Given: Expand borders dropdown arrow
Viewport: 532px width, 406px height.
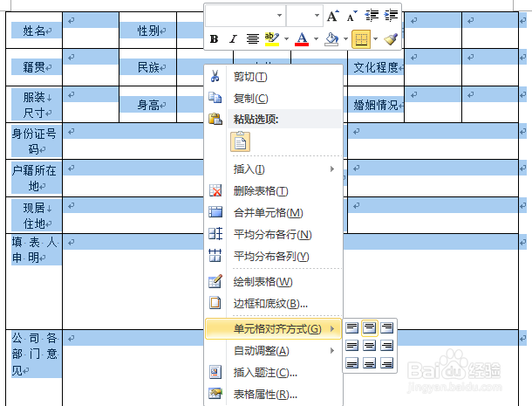Looking at the screenshot, I should click(x=375, y=39).
